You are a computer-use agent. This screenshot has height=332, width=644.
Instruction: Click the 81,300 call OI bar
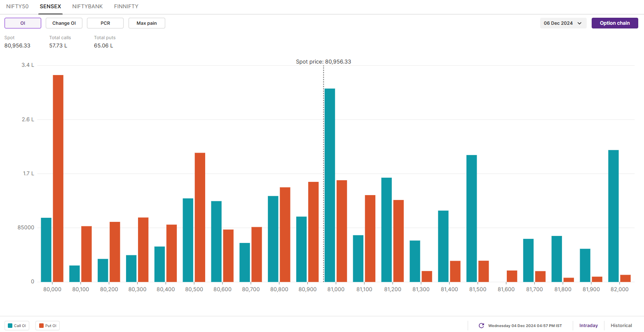point(415,261)
